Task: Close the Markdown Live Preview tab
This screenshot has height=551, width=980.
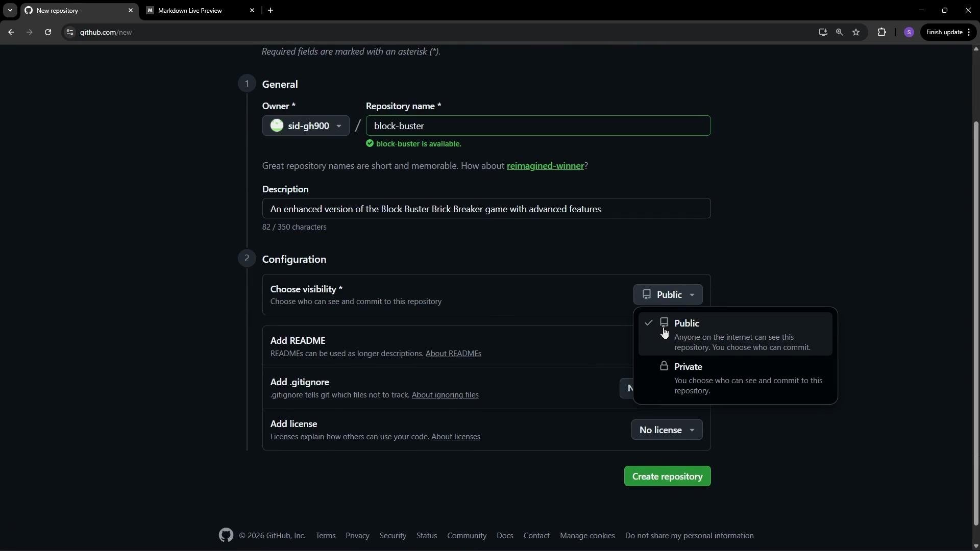Action: point(252,10)
